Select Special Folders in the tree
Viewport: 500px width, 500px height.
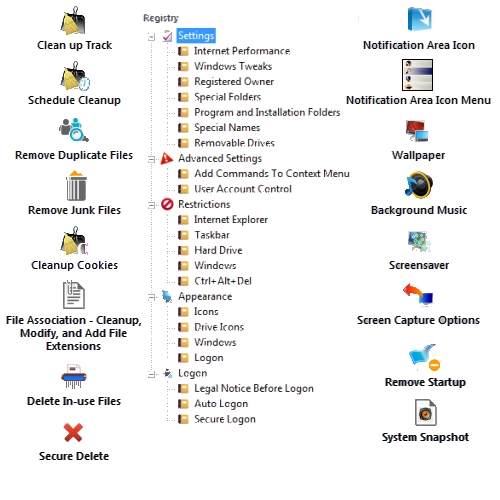pos(227,97)
